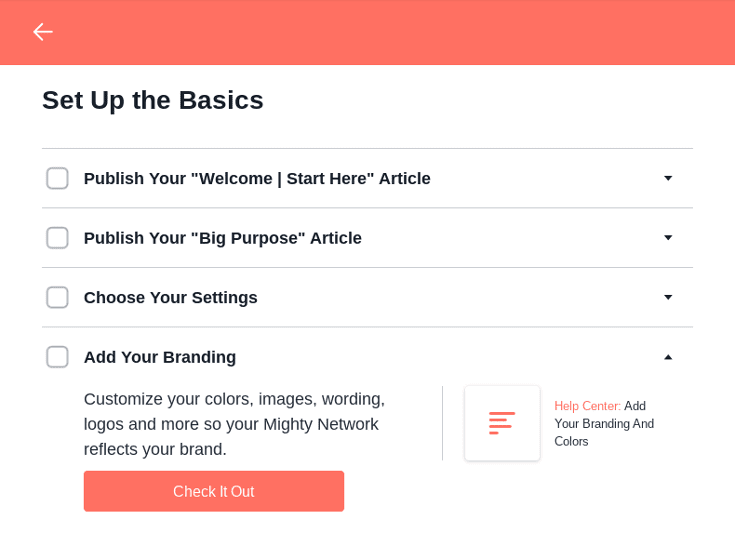Mark Choose Your Settings as done
Viewport: 735px width, 533px height.
pyautogui.click(x=57, y=297)
